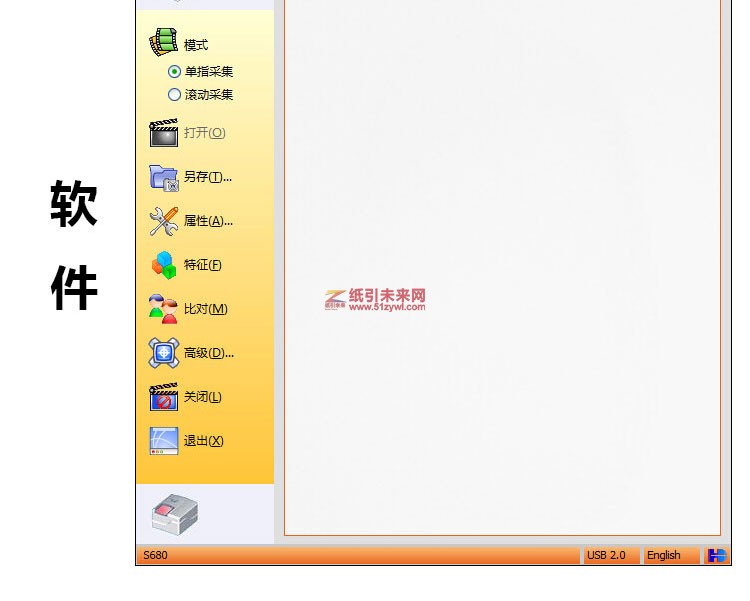Click the fingerprint scanner device image
The image size is (750, 601).
tap(175, 514)
